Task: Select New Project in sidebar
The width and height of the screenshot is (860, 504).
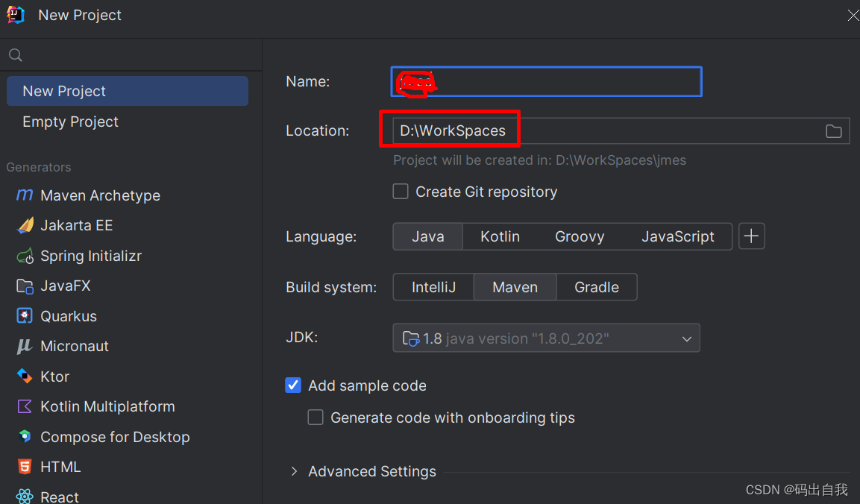Action: [x=128, y=91]
